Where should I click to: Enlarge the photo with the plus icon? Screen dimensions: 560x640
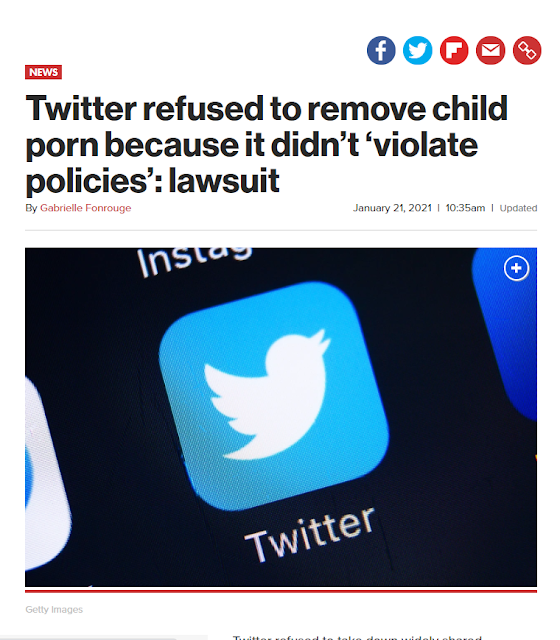tap(516, 268)
